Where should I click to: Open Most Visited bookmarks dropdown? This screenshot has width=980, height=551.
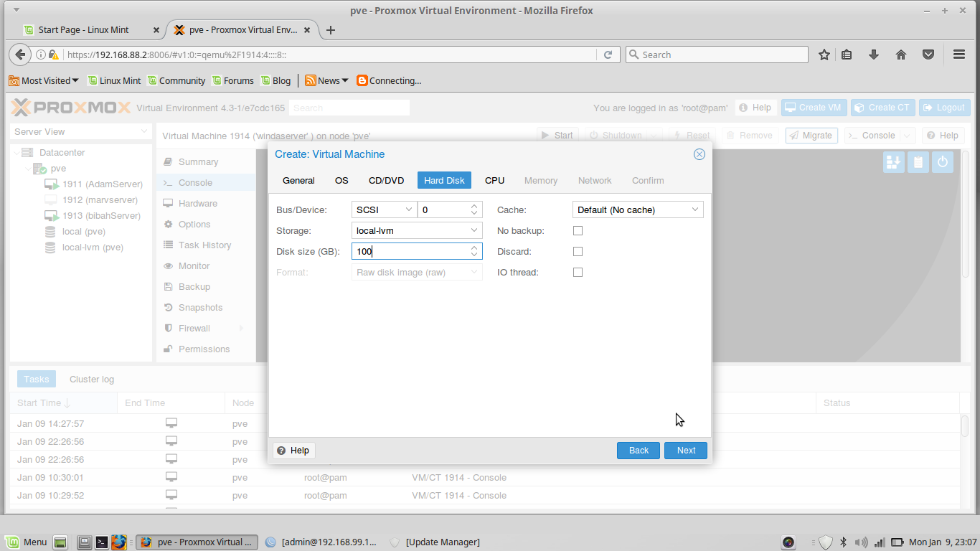click(44, 80)
